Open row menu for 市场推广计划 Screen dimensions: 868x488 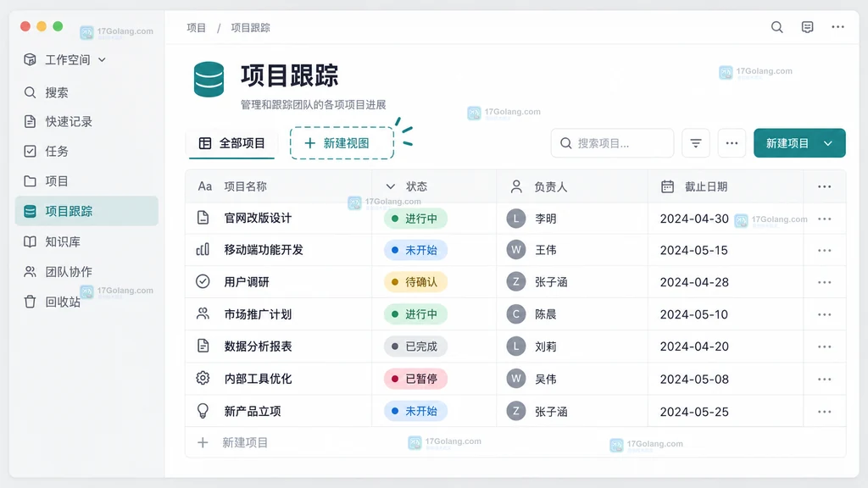coord(824,314)
